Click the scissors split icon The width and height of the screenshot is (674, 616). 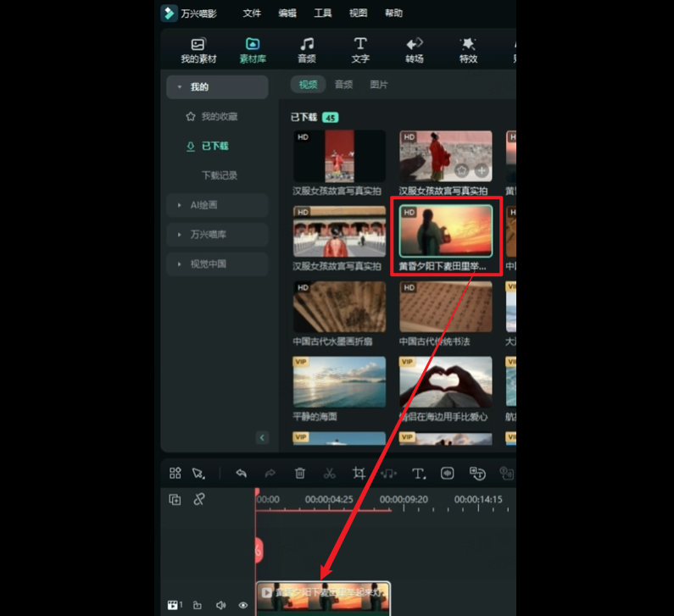(330, 474)
